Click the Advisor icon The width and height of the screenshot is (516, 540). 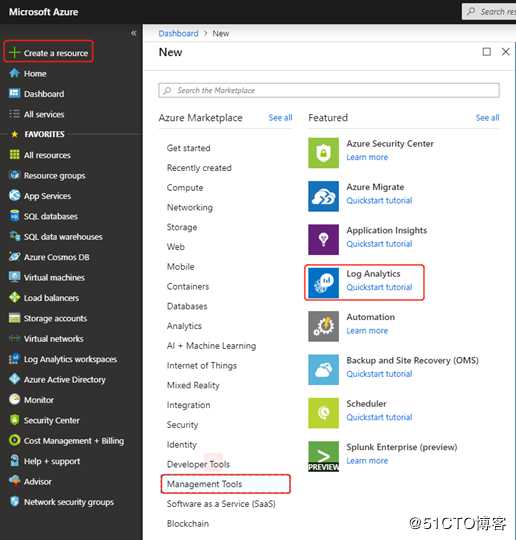14,481
